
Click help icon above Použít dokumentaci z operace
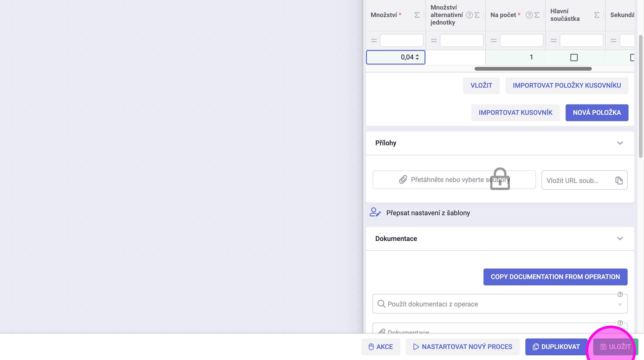tap(620, 294)
